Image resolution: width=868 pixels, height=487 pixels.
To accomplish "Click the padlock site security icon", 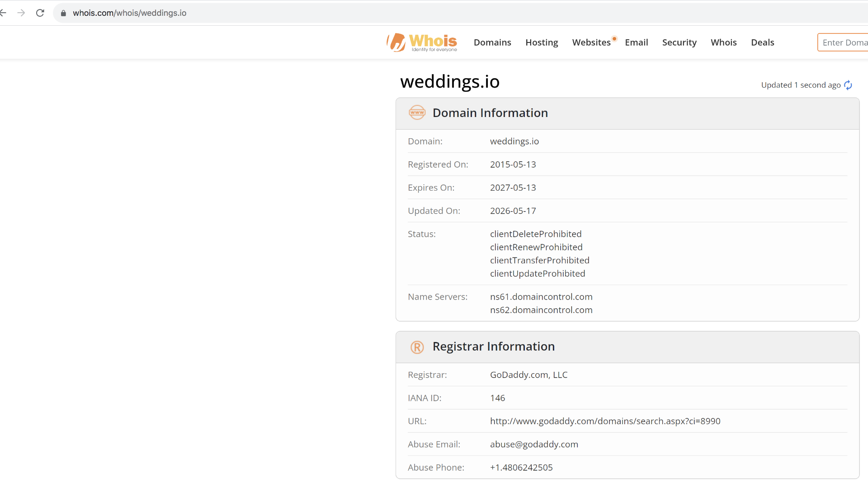I will point(63,13).
